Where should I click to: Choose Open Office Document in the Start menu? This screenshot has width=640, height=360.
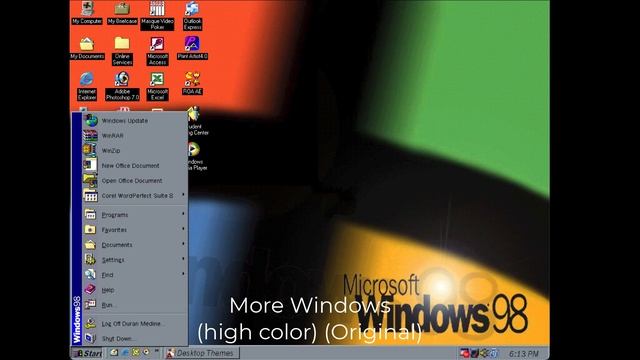135,180
